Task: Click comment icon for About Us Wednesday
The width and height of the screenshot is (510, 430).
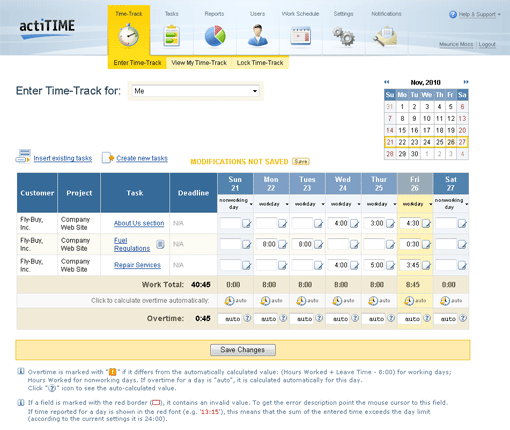Action: click(354, 223)
